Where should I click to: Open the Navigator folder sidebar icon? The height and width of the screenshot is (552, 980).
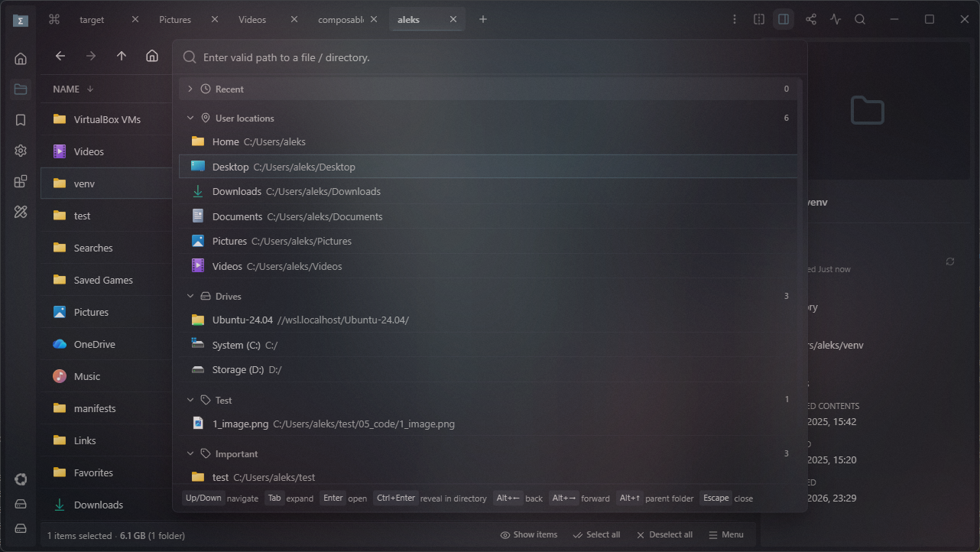(21, 89)
